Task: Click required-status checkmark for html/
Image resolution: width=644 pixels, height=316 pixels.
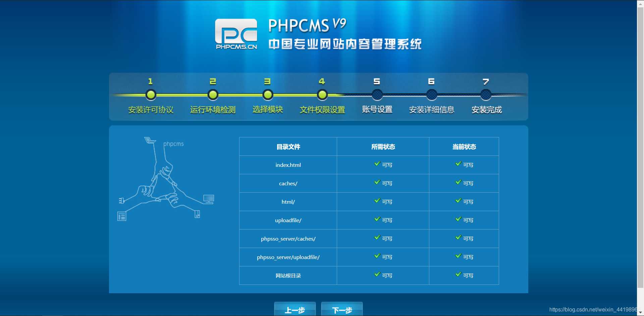Action: tap(377, 200)
